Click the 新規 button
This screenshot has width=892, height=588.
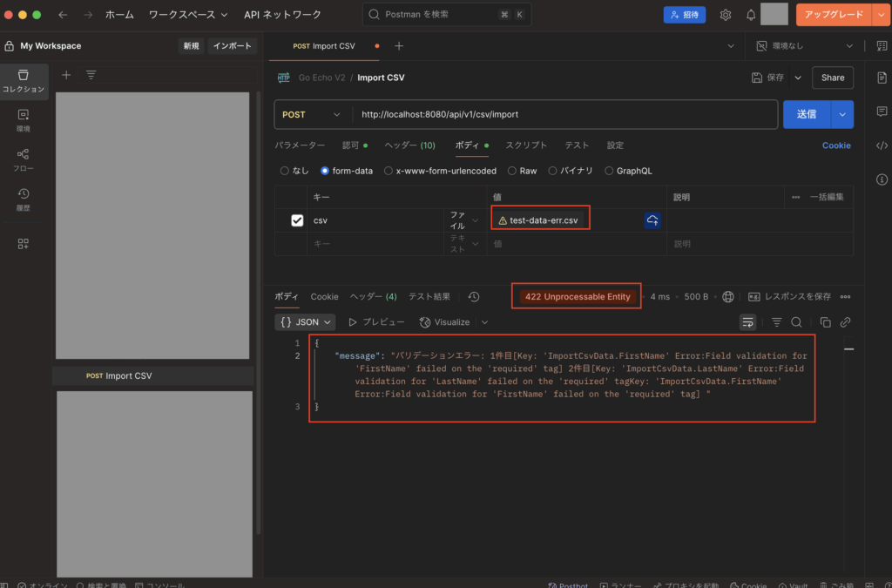click(x=191, y=46)
